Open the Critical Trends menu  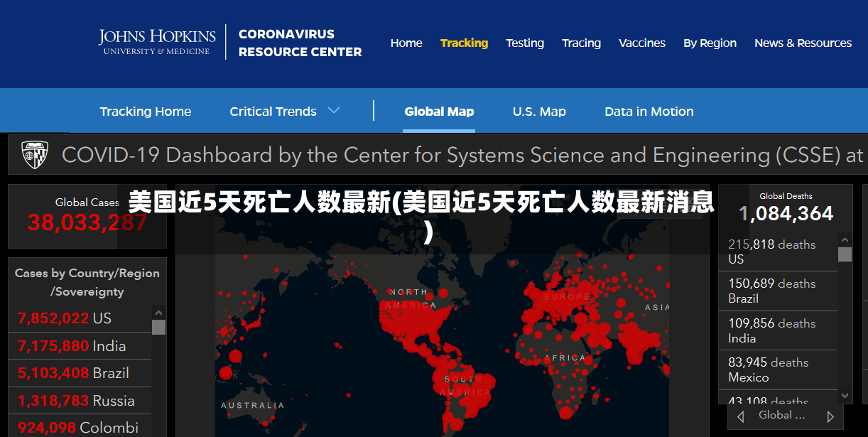pos(273,112)
